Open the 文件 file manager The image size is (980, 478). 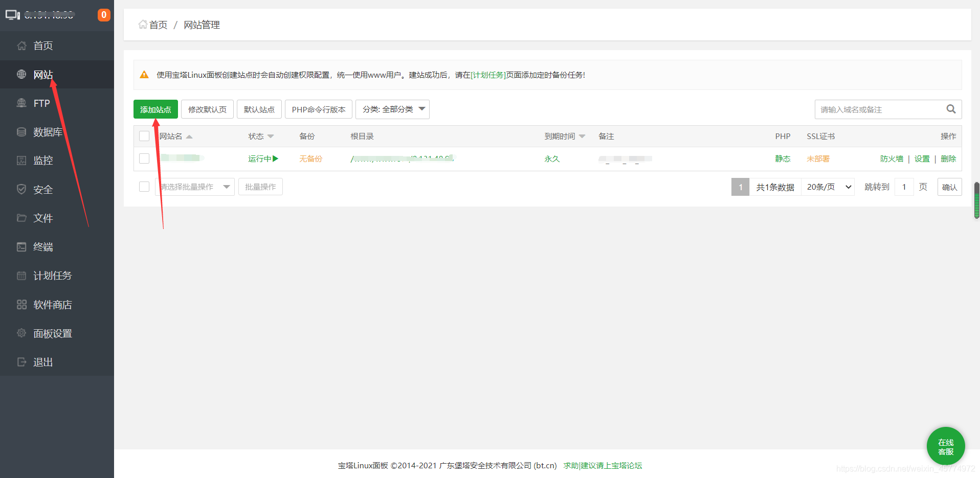(42, 217)
